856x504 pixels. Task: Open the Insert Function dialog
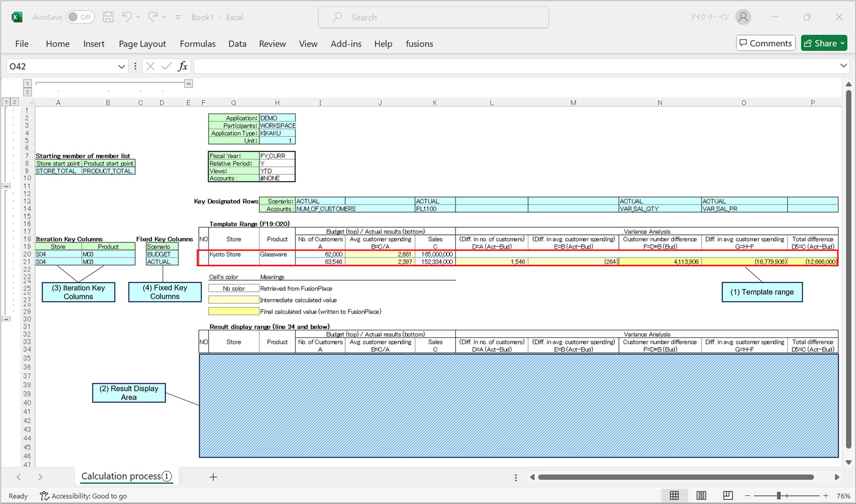point(182,66)
